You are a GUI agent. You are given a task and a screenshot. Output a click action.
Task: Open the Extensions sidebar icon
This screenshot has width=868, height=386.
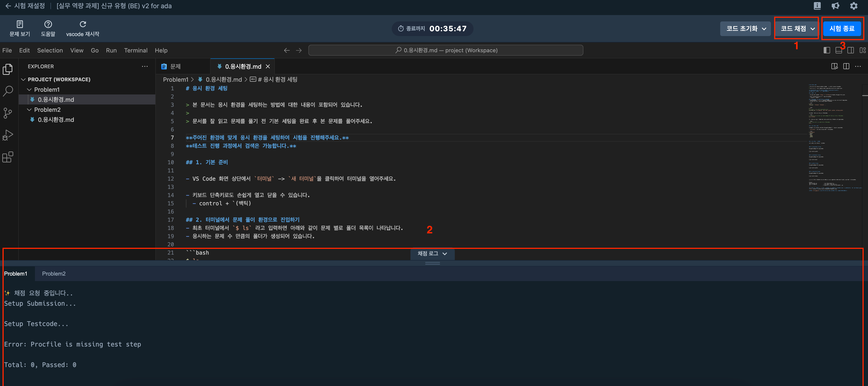click(x=8, y=157)
